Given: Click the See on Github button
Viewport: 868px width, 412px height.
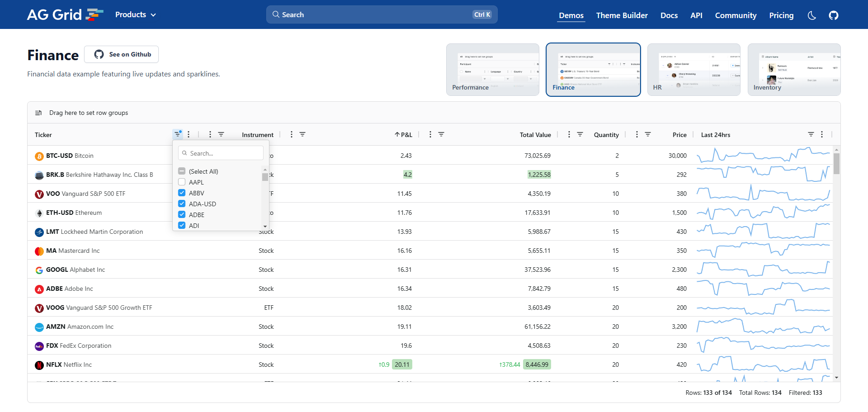Looking at the screenshot, I should (x=122, y=54).
